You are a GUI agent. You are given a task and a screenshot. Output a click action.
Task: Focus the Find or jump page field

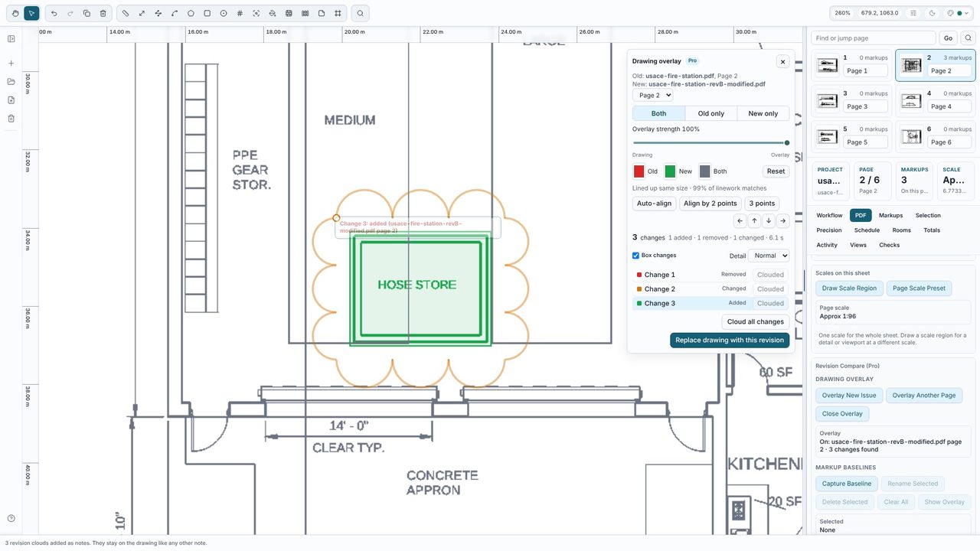874,37
